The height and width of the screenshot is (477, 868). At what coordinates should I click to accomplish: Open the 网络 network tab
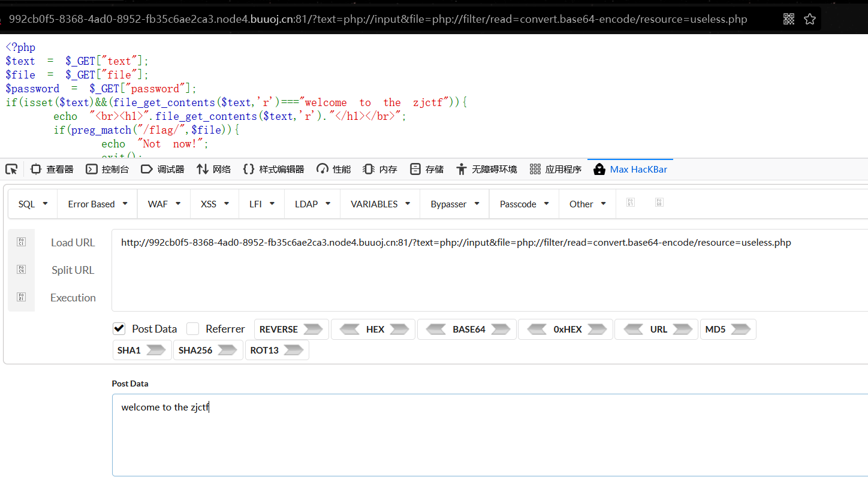[x=213, y=170]
